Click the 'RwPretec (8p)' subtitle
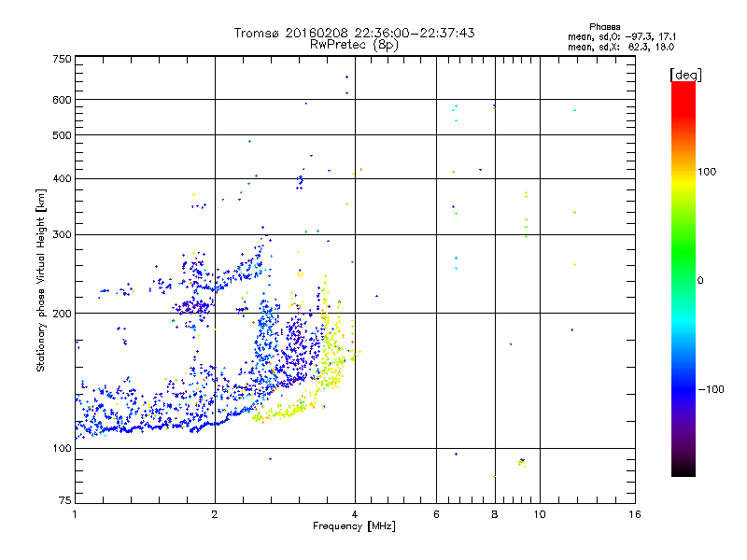Viewport: 747px width, 560px height. coord(354,45)
